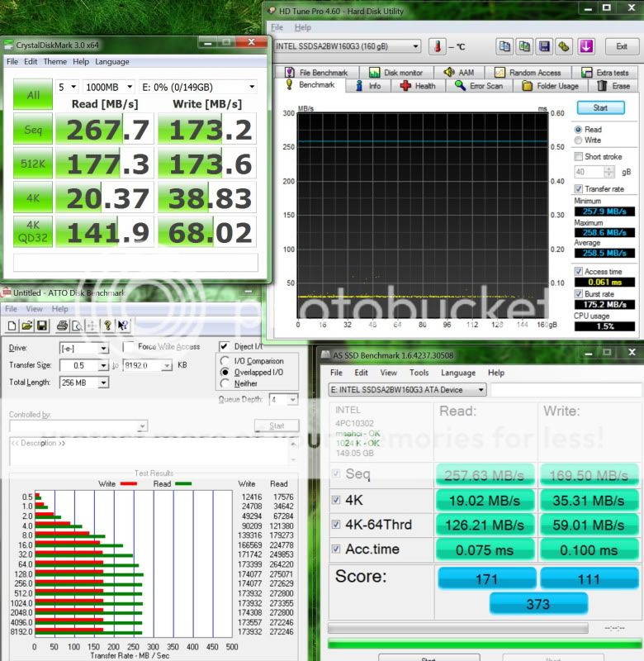
Task: Click the temperature thermometer icon in HD Tune
Action: pyautogui.click(x=438, y=46)
